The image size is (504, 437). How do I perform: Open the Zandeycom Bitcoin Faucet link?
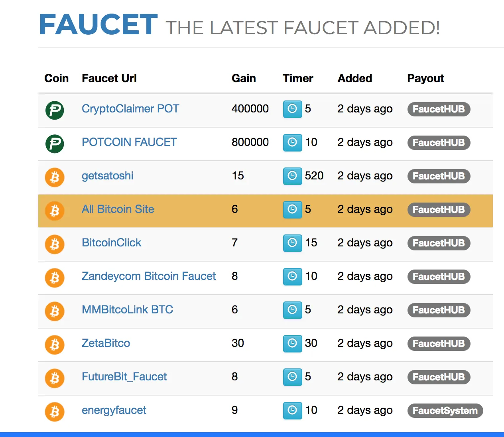(x=149, y=276)
